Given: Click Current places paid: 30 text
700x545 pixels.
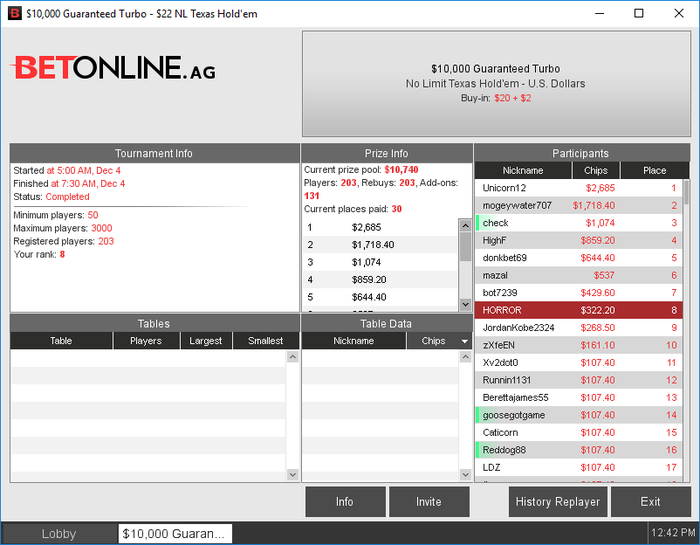Looking at the screenshot, I should (353, 209).
